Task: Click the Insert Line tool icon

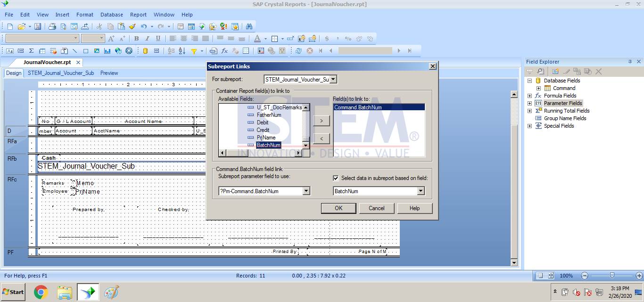Action: (75, 51)
